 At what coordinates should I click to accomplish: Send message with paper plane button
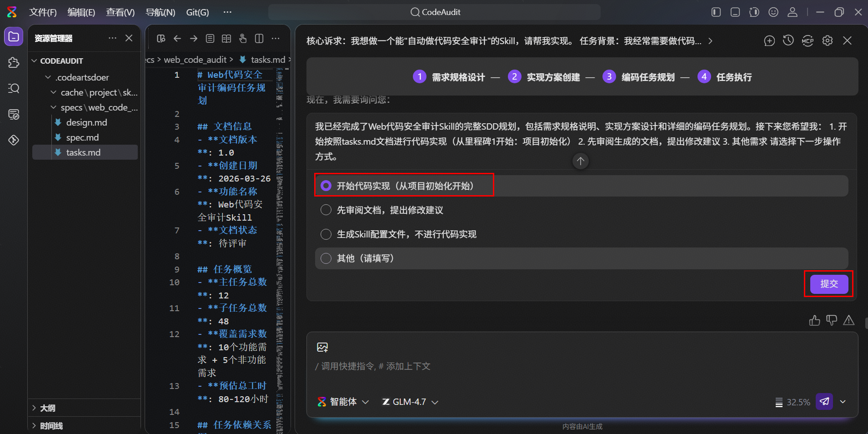coord(824,402)
